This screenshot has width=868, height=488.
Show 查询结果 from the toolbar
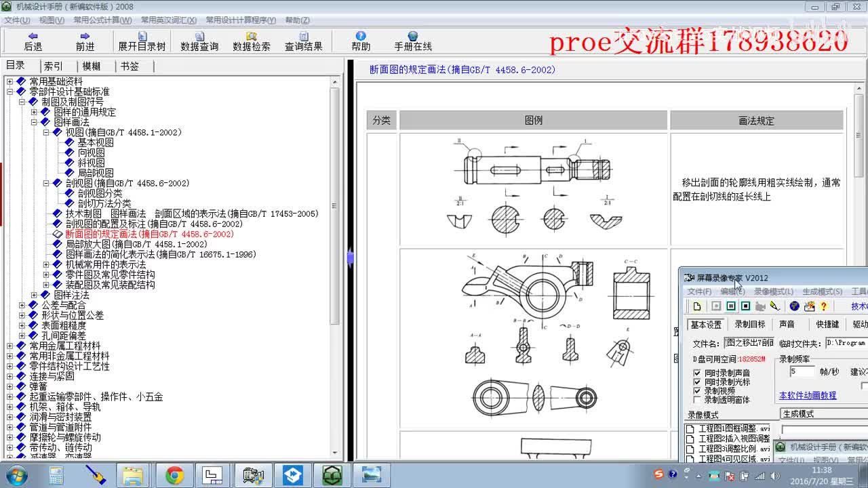(x=304, y=41)
